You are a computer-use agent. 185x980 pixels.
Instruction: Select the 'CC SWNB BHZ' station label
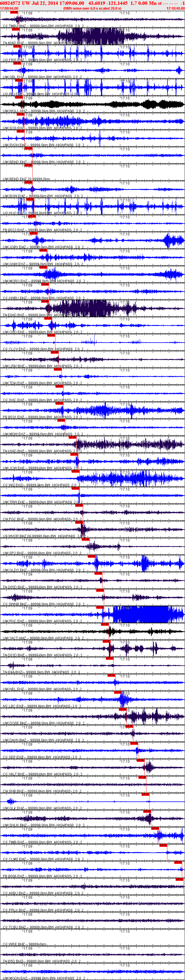[15, 604]
